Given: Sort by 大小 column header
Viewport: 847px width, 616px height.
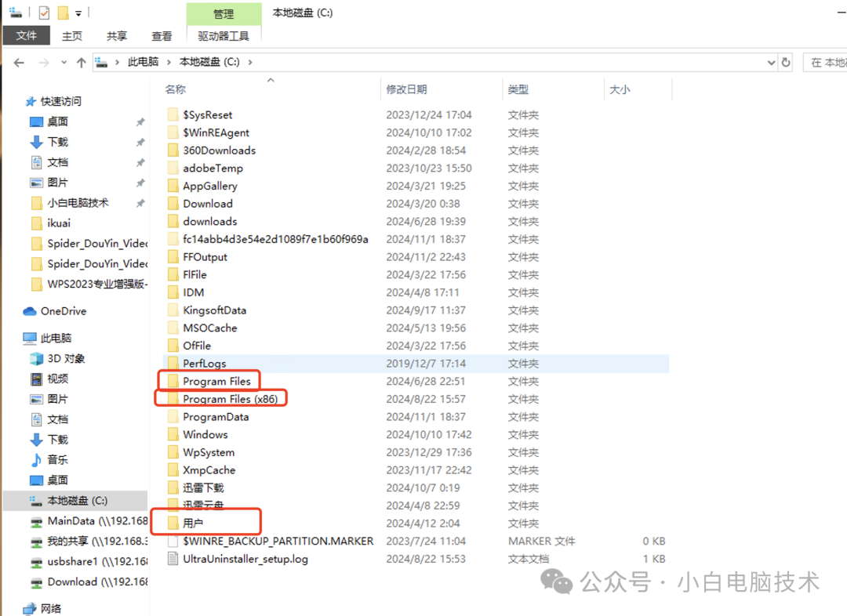Looking at the screenshot, I should tap(620, 89).
